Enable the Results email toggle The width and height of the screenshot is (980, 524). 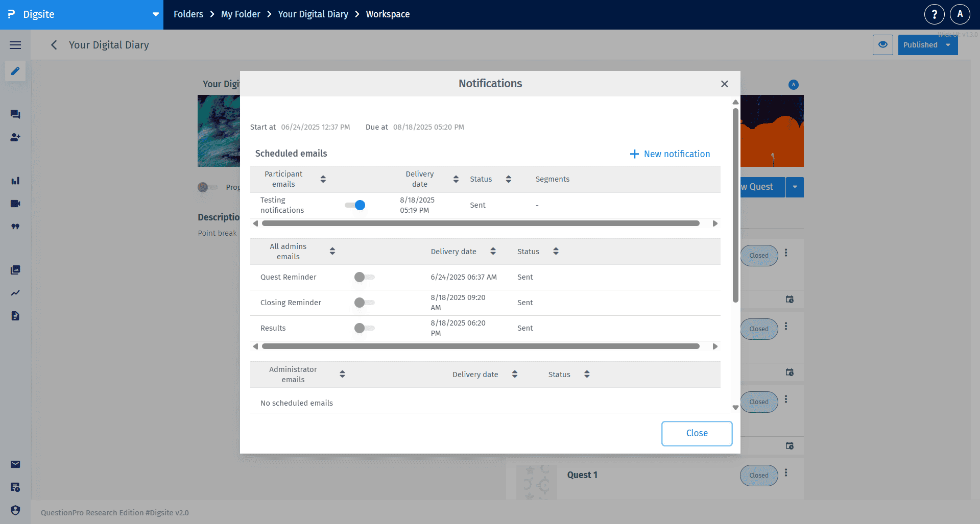click(x=364, y=328)
